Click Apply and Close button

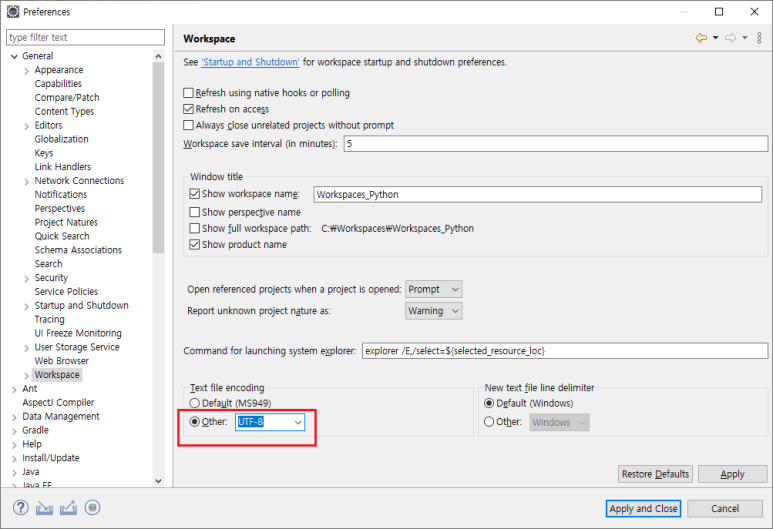[643, 508]
